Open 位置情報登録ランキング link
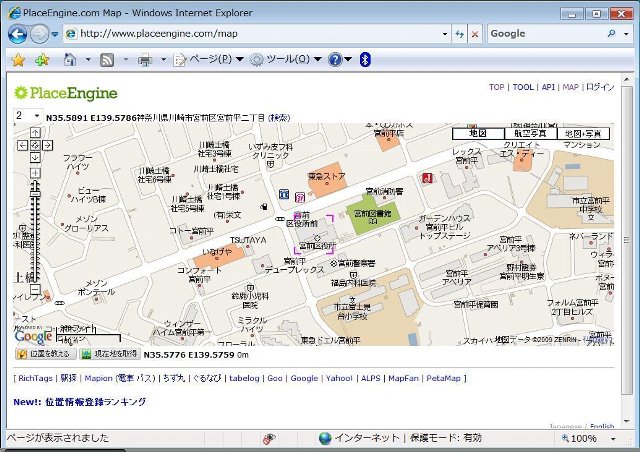Viewport: 640px width, 452px height. tap(96, 402)
